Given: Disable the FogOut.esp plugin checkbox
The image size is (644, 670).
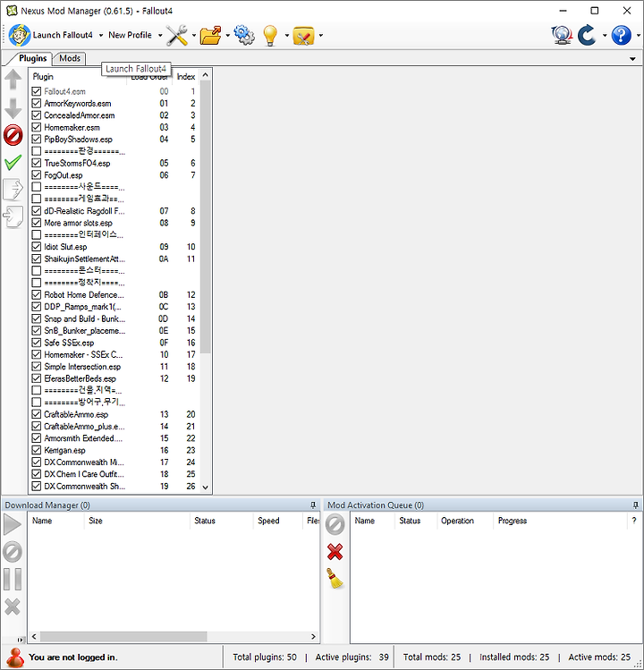Looking at the screenshot, I should pos(37,175).
